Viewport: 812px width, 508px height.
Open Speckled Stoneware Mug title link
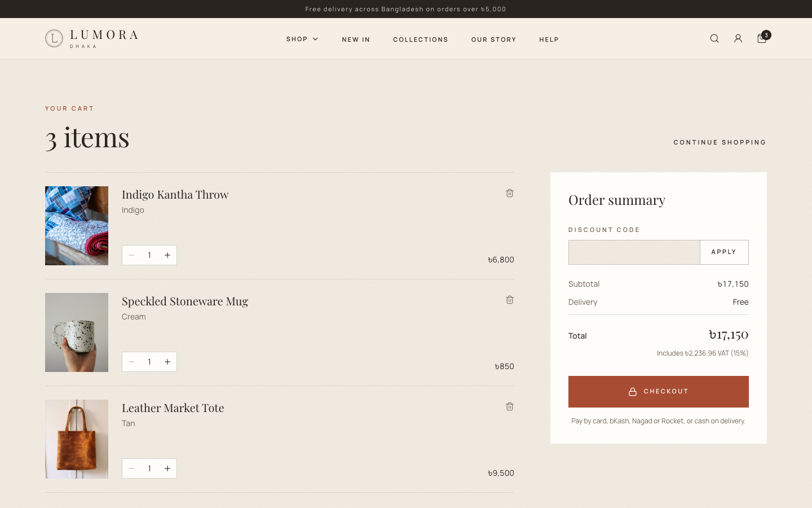coord(185,301)
